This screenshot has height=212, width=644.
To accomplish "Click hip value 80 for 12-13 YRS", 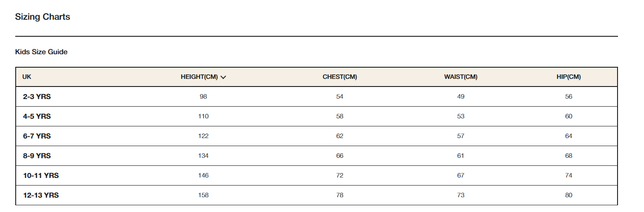I will pos(569,195).
